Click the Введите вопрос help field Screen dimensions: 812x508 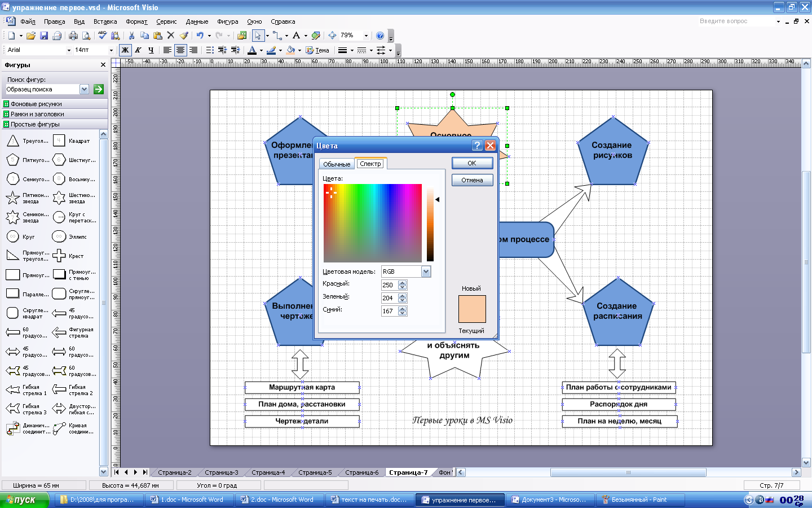pos(739,21)
